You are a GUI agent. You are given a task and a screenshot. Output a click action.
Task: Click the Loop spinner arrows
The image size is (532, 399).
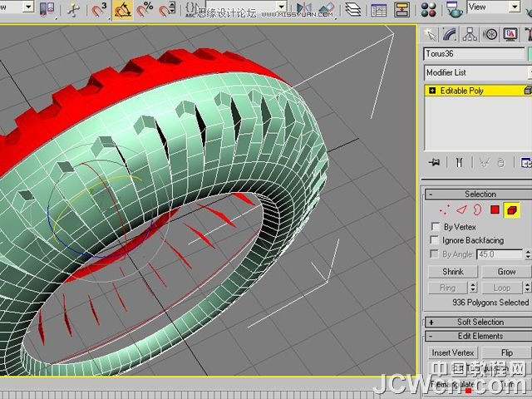(528, 288)
